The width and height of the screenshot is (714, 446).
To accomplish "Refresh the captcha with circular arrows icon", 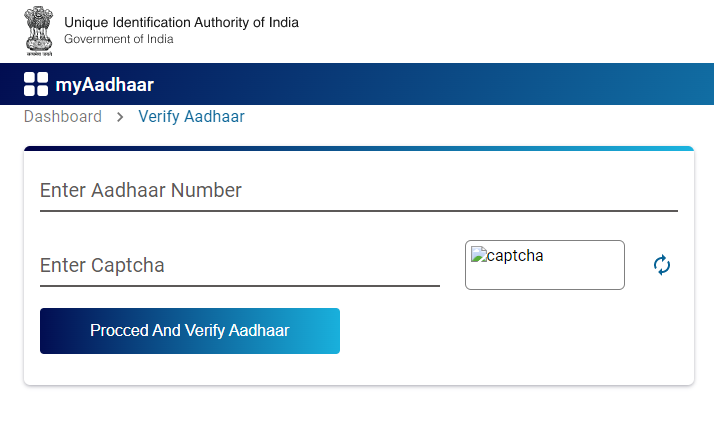I will pyautogui.click(x=662, y=265).
